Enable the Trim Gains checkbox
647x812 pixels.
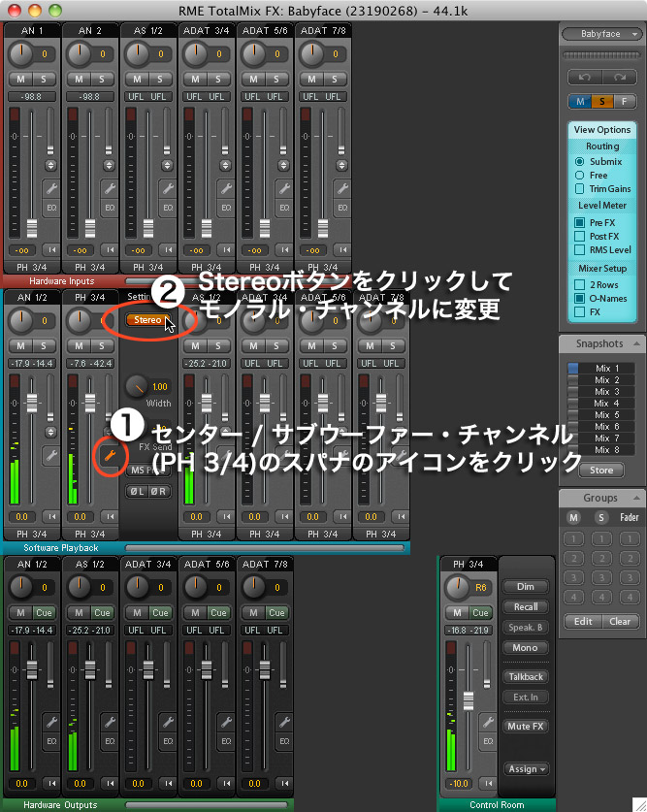point(580,188)
